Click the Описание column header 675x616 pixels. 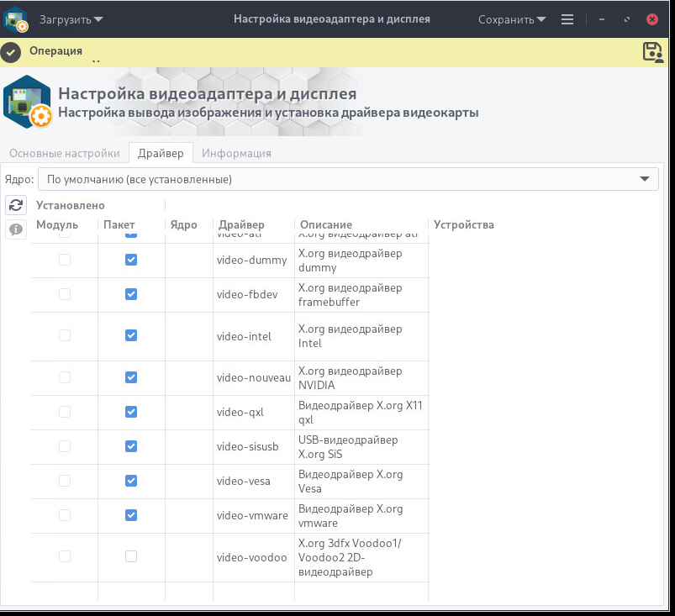click(x=325, y=224)
